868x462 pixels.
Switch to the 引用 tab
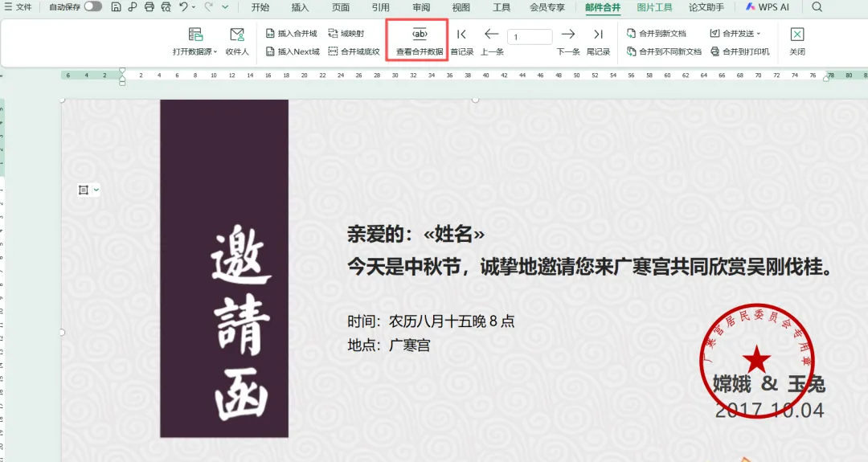(381, 7)
